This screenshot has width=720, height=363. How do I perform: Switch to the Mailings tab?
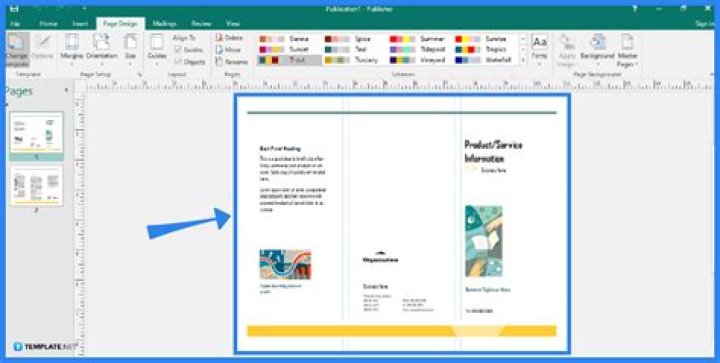(164, 24)
